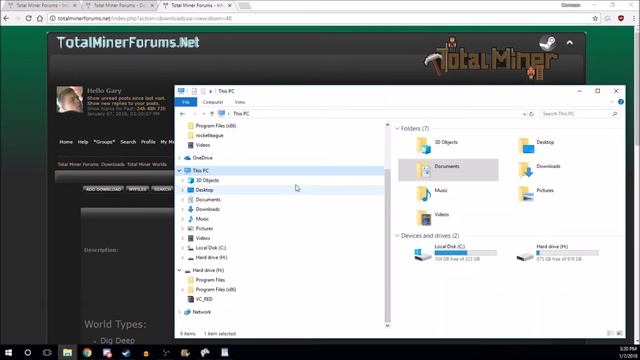Select the Documents folder tile
The width and height of the screenshot is (640, 360).
[x=448, y=169]
